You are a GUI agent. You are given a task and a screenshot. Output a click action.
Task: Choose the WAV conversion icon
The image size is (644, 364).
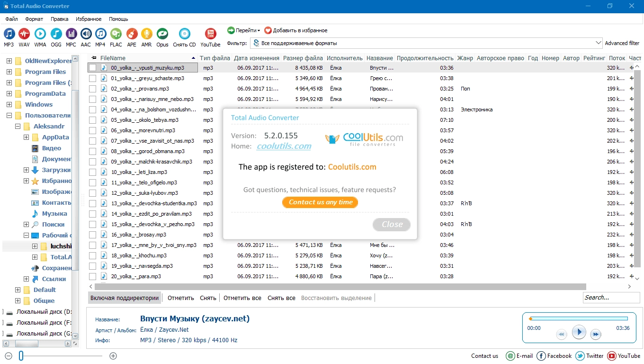tap(24, 34)
